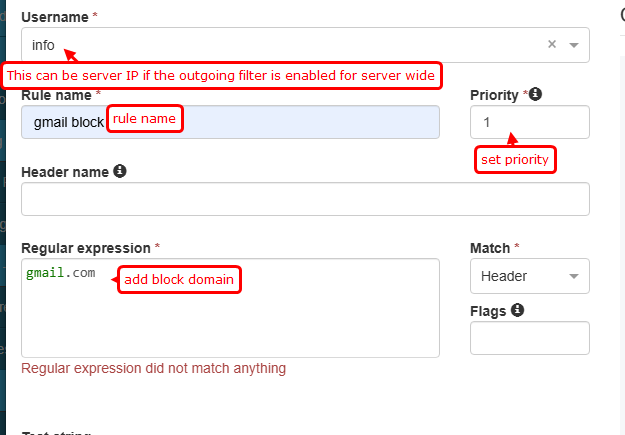The width and height of the screenshot is (625, 435).
Task: Expand the Username dropdown arrow
Action: 574,45
